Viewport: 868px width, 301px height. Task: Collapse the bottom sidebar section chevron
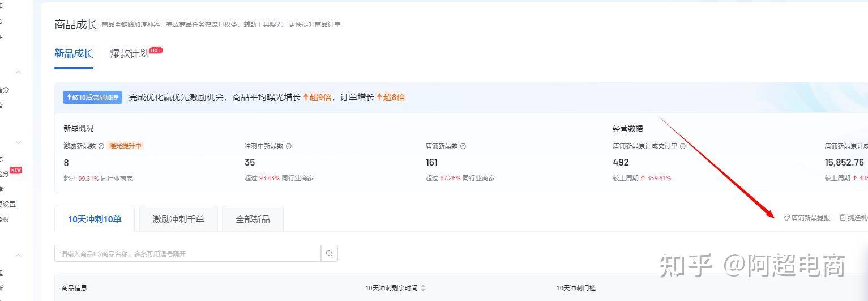coord(18,256)
